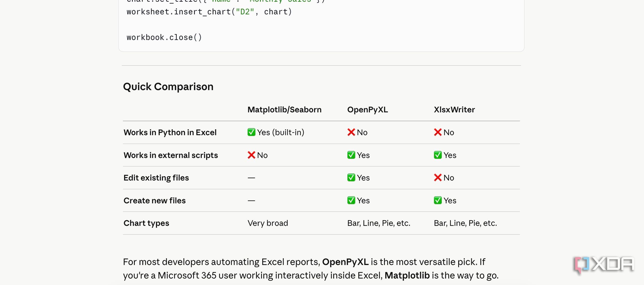The width and height of the screenshot is (644, 285).
Task: Click the workbook.close() code line
Action: pos(164,37)
